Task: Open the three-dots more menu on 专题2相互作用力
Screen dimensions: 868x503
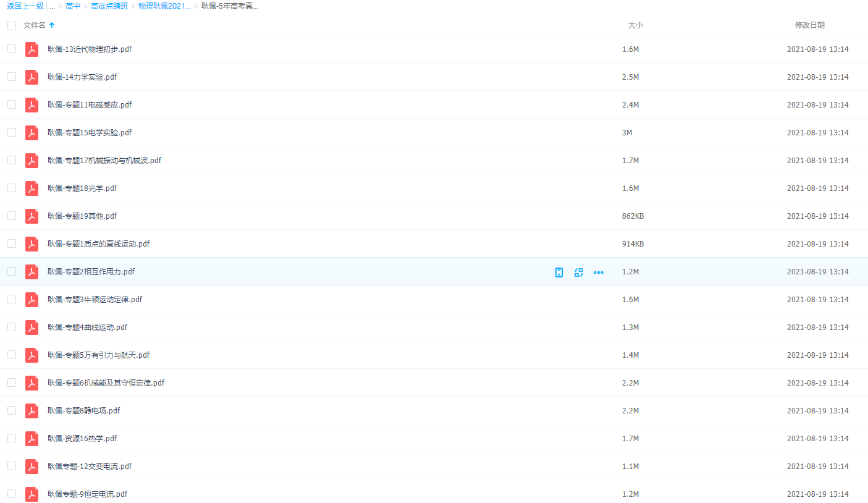Action: coord(598,273)
